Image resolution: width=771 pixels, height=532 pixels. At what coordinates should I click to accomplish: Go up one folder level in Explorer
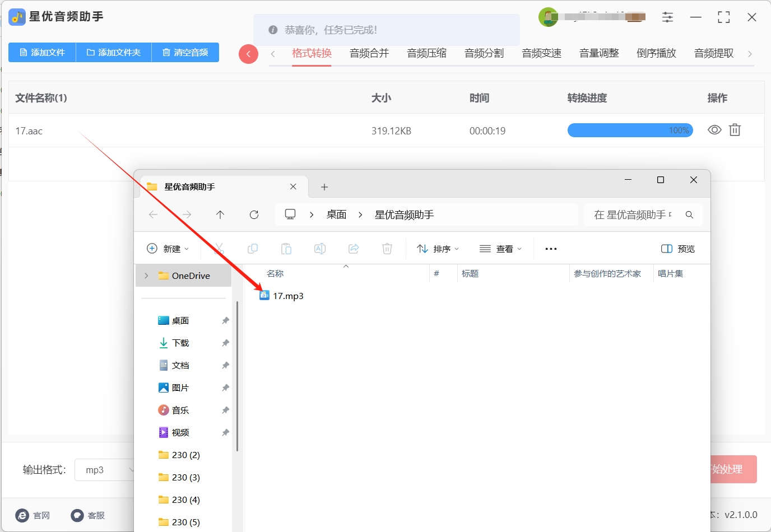pyautogui.click(x=220, y=214)
